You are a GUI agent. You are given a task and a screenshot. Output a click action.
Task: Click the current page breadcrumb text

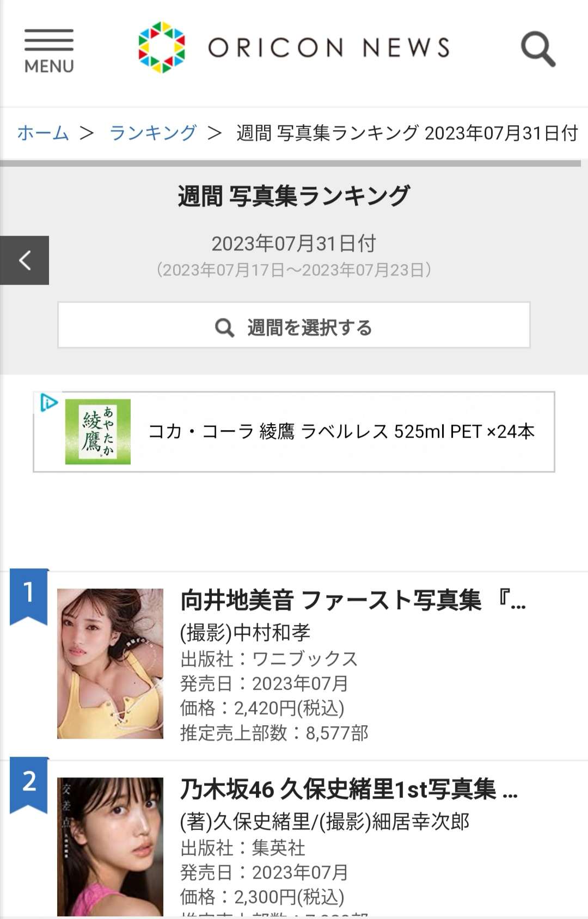pos(407,133)
